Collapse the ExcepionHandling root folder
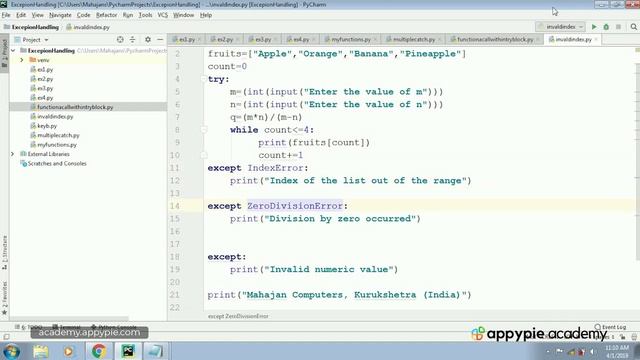The image size is (640, 360). click(x=13, y=51)
